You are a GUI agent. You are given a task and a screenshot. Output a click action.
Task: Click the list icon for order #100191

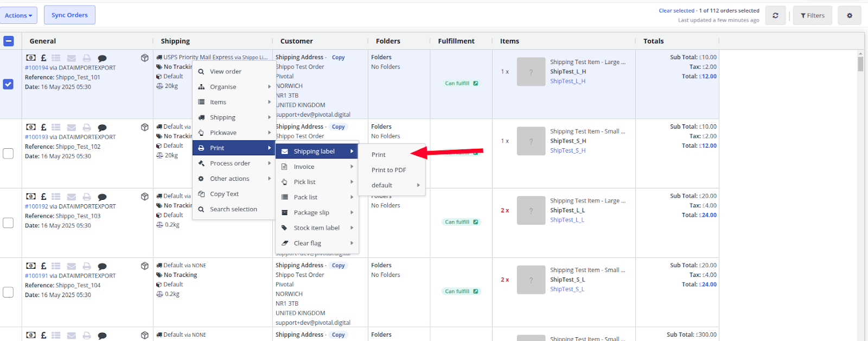(56, 266)
